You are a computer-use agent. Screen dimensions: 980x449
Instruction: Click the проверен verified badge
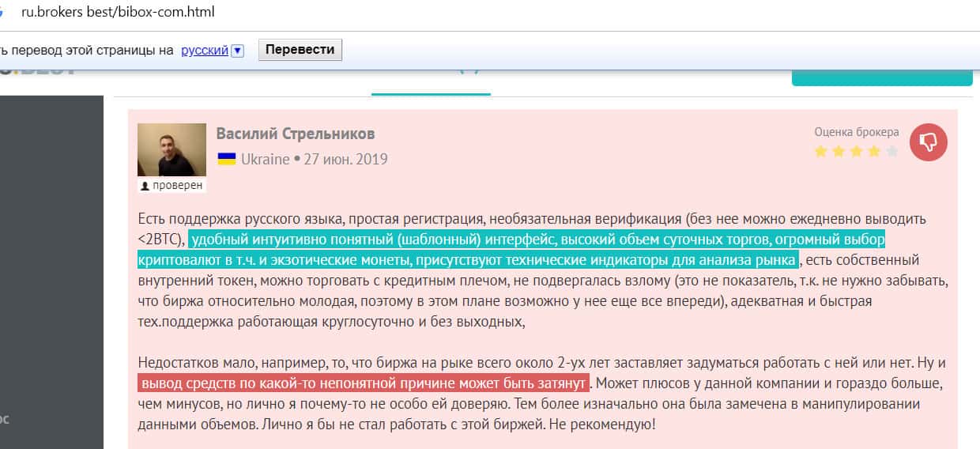coord(171,186)
